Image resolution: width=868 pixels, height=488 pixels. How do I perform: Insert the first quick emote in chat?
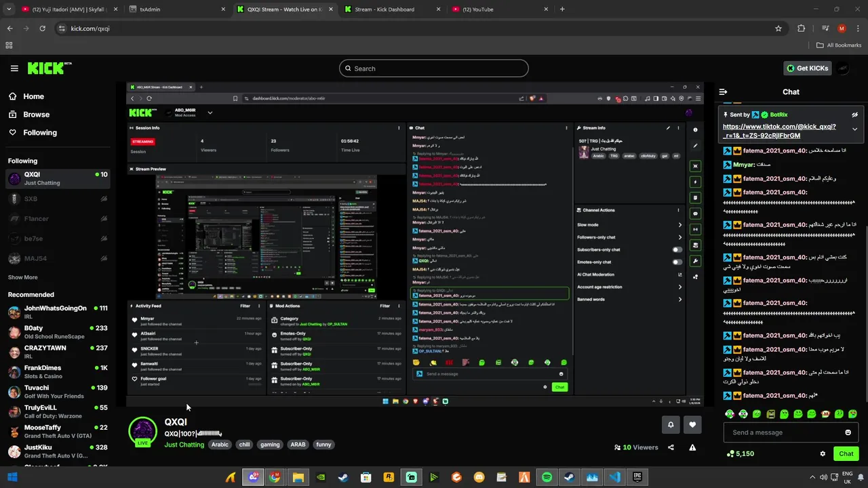pyautogui.click(x=730, y=413)
